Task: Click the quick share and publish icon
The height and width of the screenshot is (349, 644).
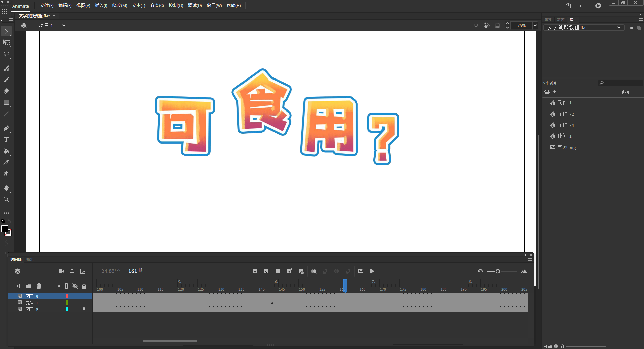Action: (x=568, y=6)
